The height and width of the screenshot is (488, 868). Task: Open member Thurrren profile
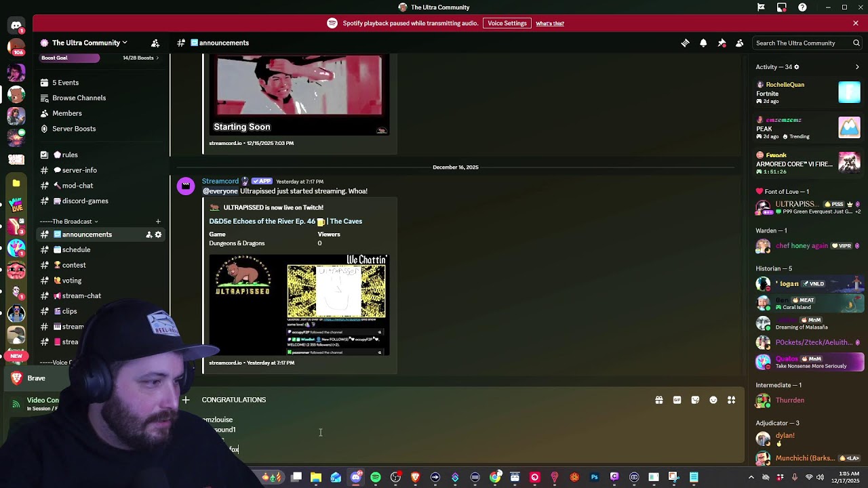point(808,400)
